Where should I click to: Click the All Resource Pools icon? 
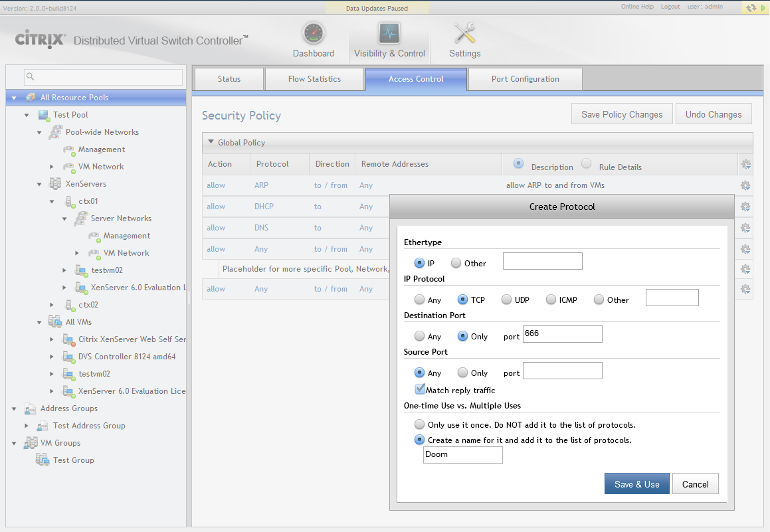coord(31,97)
